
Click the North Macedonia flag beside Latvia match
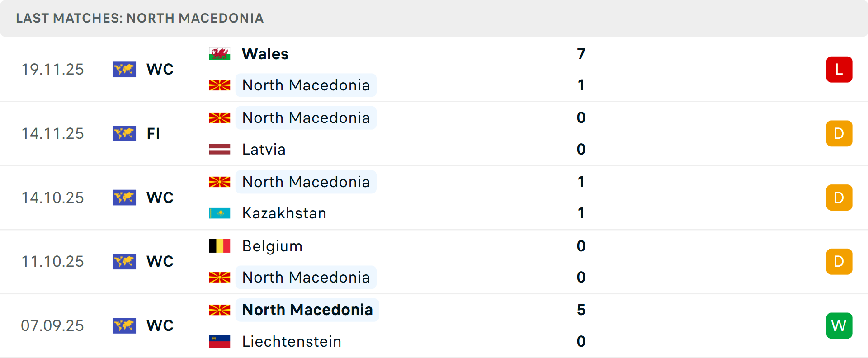coord(220,118)
